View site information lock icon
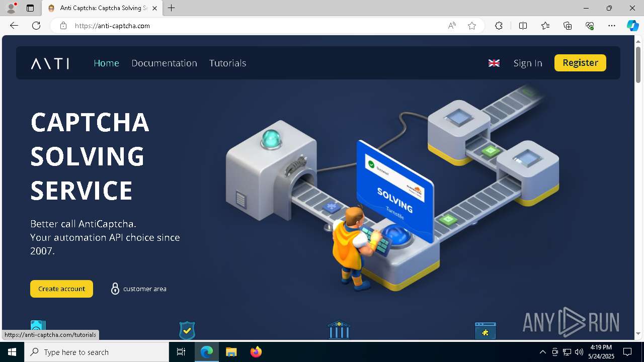Viewport: 644px width, 362px height. (63, 26)
